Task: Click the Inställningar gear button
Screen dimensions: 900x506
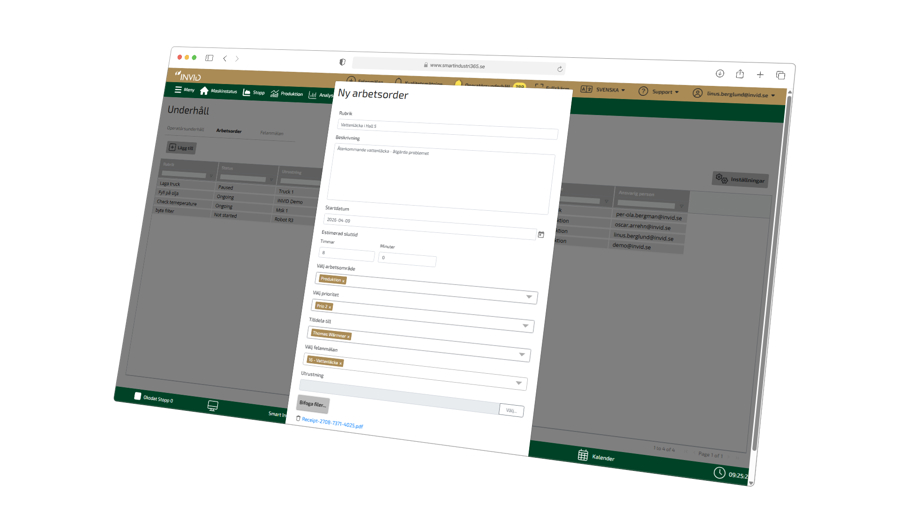Action: 740,180
